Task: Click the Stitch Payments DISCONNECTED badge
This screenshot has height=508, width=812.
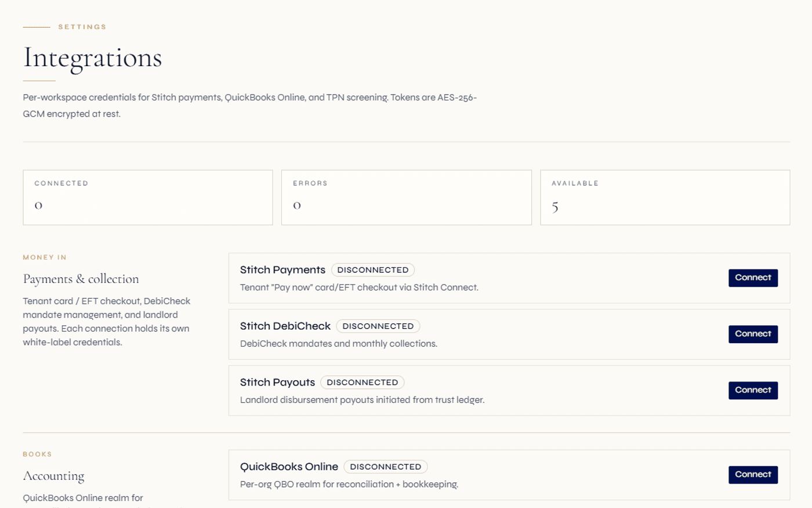Action: coord(373,270)
